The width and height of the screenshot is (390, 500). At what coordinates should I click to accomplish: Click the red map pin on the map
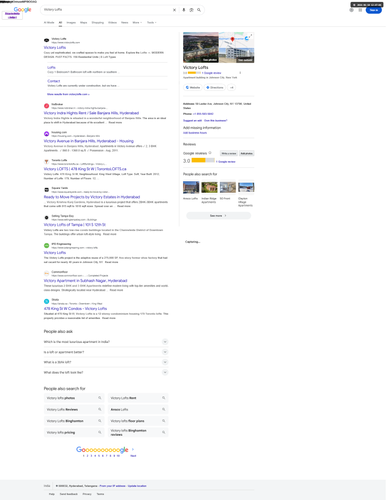click(x=232, y=39)
